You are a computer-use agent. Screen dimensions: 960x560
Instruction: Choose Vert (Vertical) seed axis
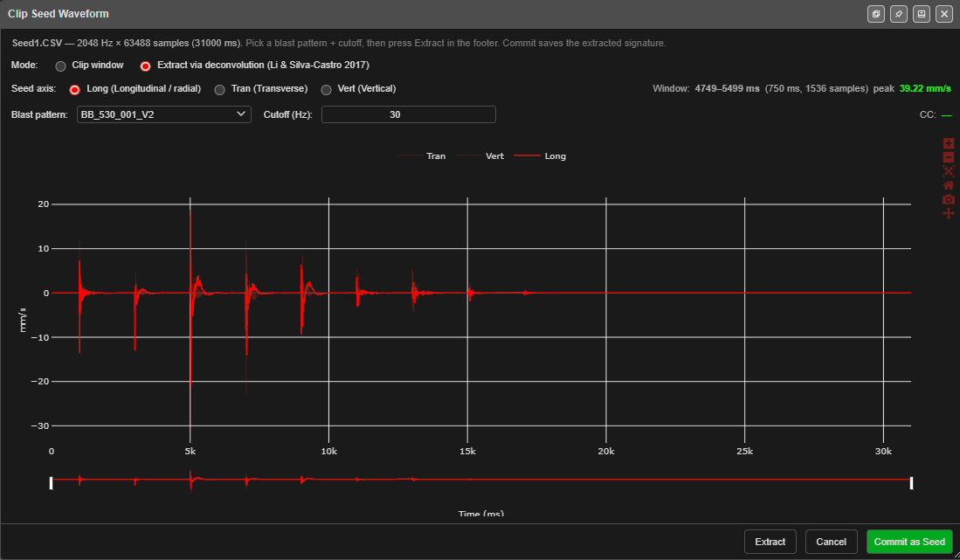coord(327,90)
